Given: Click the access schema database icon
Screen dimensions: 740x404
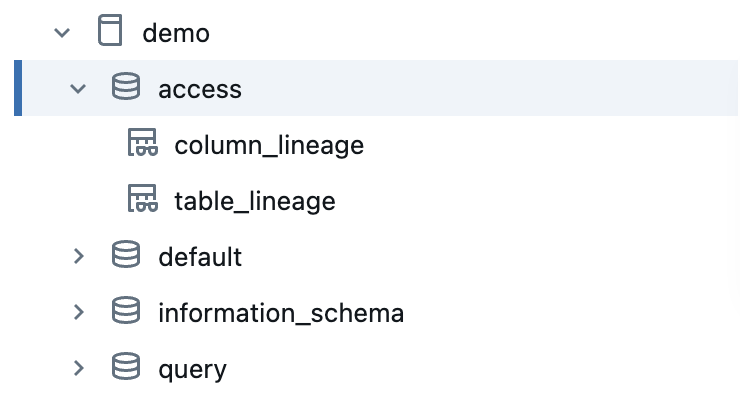Looking at the screenshot, I should (x=126, y=89).
